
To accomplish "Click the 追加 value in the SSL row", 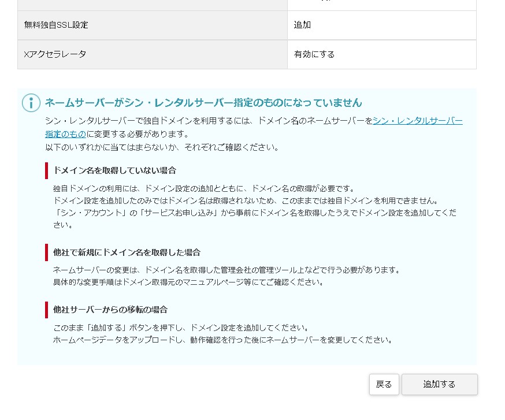I will 302,25.
